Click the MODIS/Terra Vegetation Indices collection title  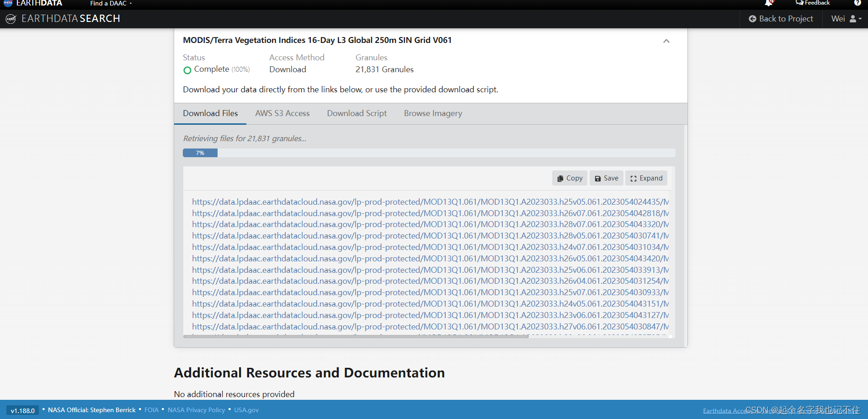pos(317,40)
